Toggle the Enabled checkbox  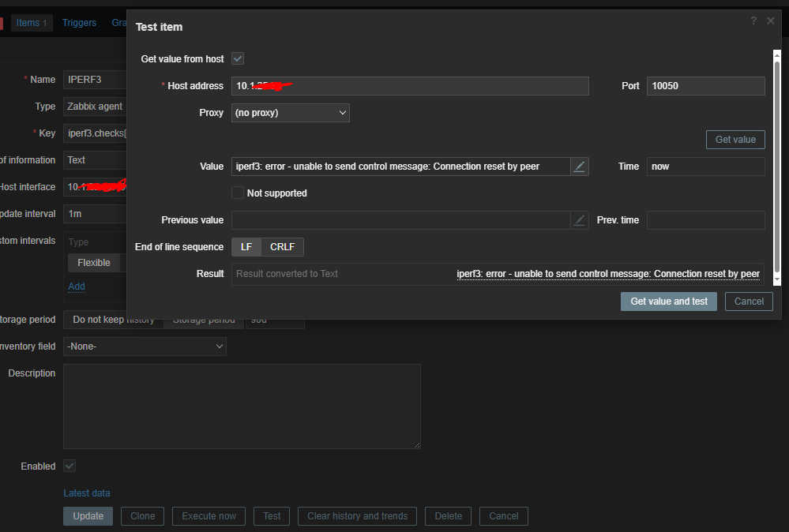[x=70, y=466]
